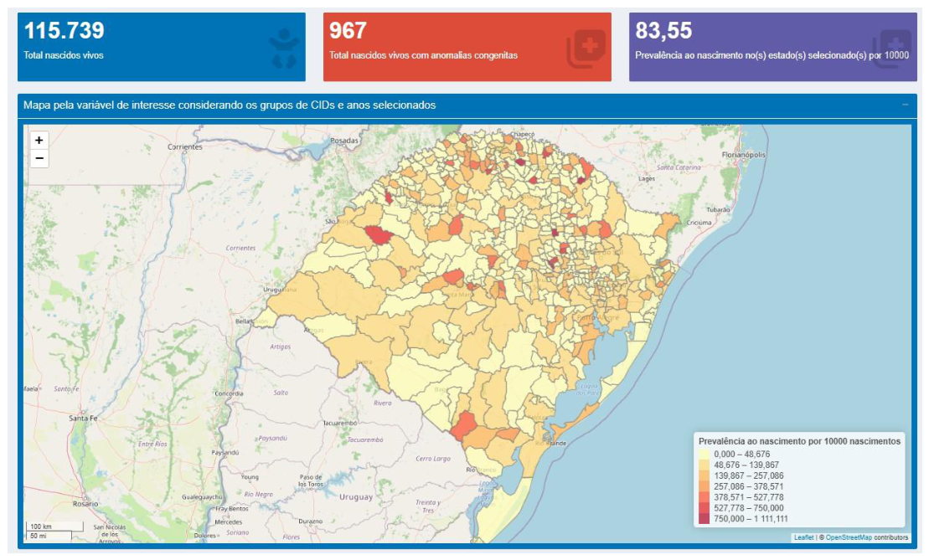Select the 0,000 – 48,676 legend swatch
The image size is (929, 560).
pos(704,455)
